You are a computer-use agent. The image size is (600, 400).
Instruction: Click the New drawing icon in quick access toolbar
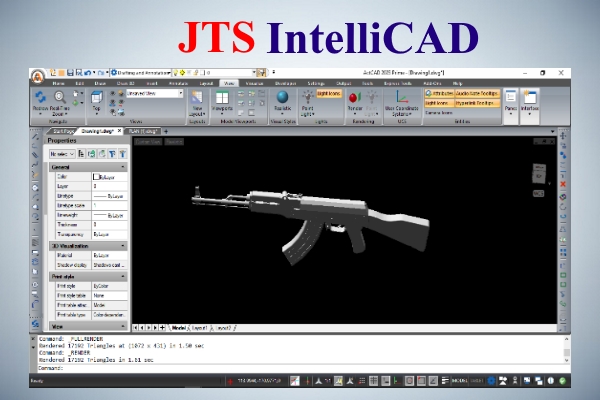[x=53, y=72]
